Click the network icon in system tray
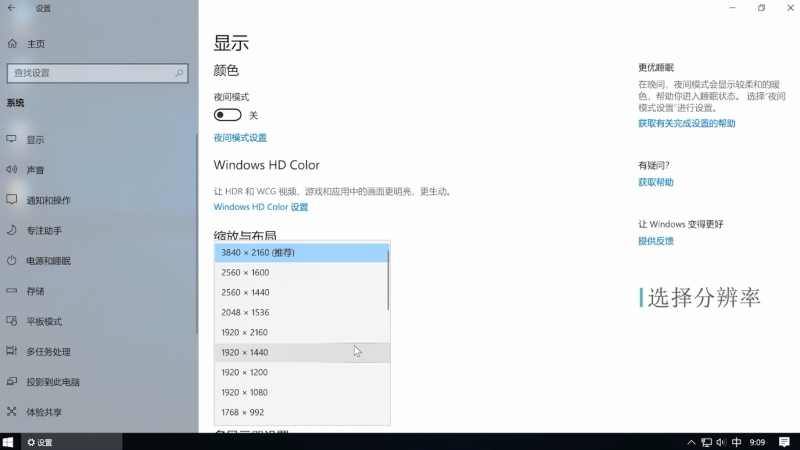Screen dimensions: 800x450 707,442
